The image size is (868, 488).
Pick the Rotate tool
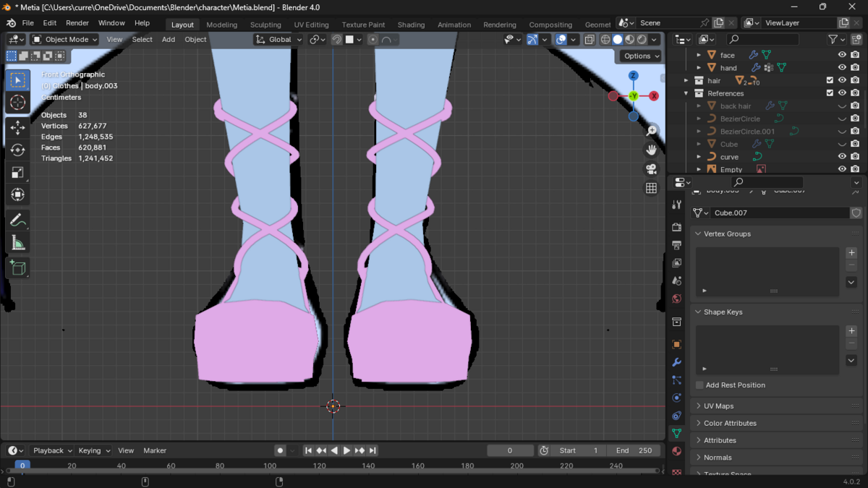(18, 150)
